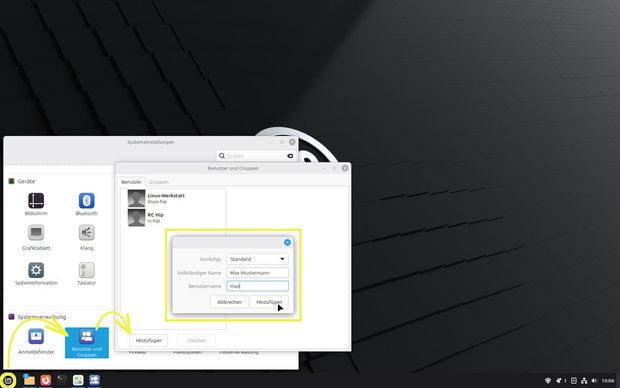
Task: Launch the file manager from the panel
Action: [29, 380]
